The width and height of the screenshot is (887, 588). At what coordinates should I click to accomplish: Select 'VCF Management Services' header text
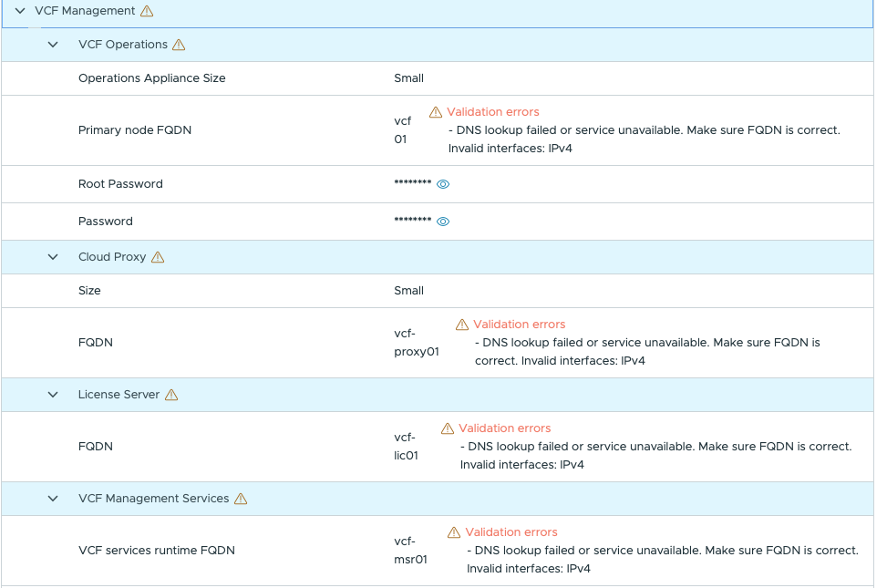(153, 499)
